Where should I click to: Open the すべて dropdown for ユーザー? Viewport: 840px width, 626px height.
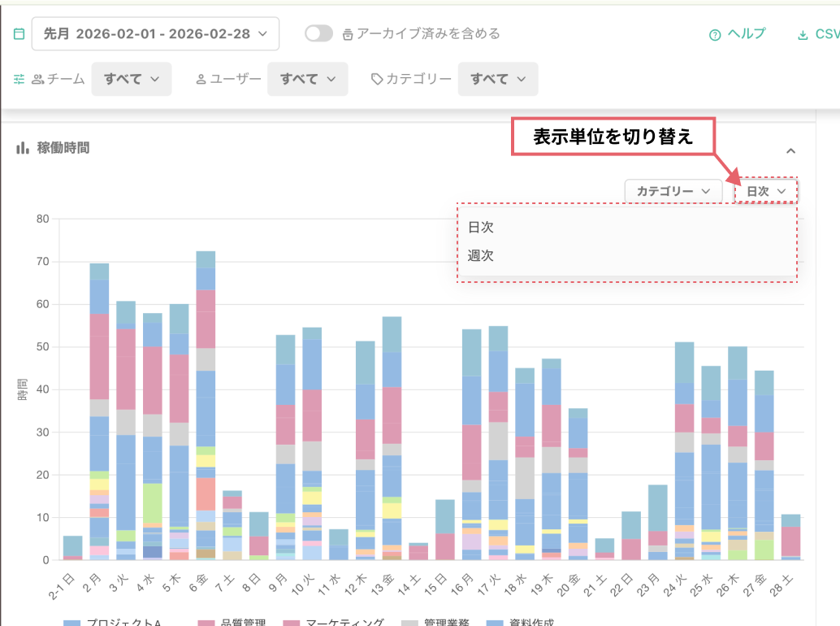308,79
